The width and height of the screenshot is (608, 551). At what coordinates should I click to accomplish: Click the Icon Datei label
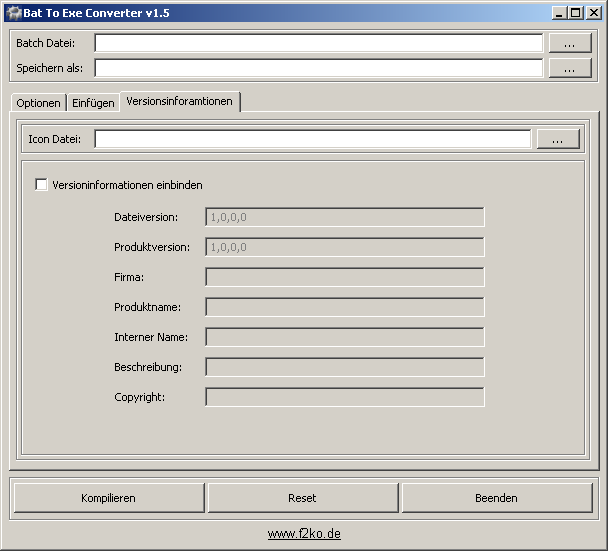[54, 139]
